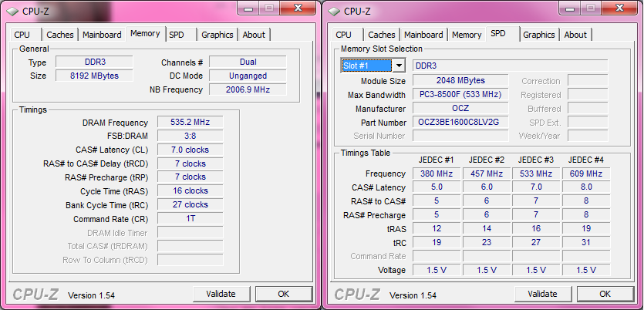Click JEDEC #4 CAS# Latency value 8.0
Screen dimensions: 644x310
point(586,187)
